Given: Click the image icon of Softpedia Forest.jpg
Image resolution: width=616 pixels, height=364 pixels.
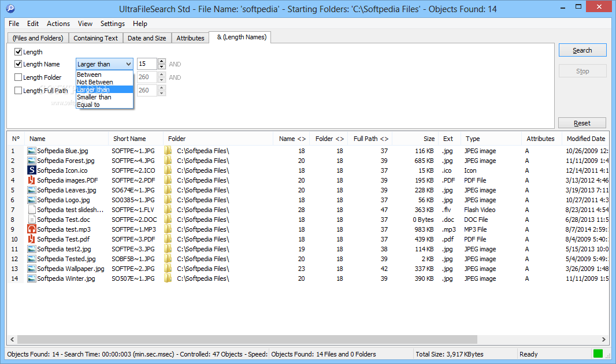Looking at the screenshot, I should pos(31,161).
